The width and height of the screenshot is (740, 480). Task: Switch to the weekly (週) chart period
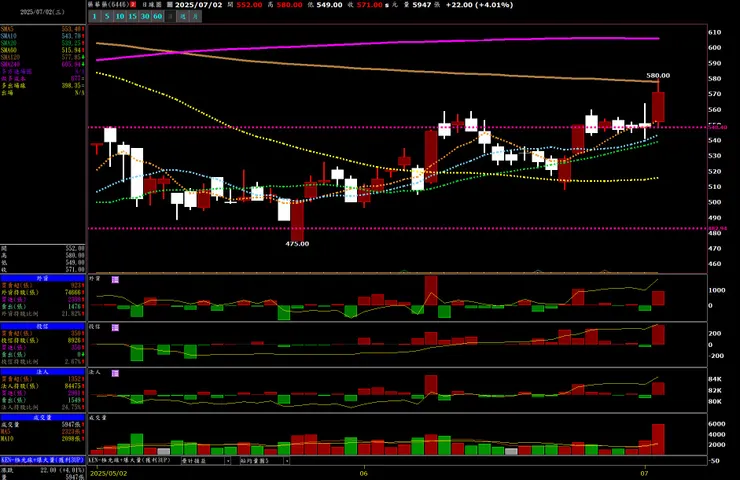(183, 17)
